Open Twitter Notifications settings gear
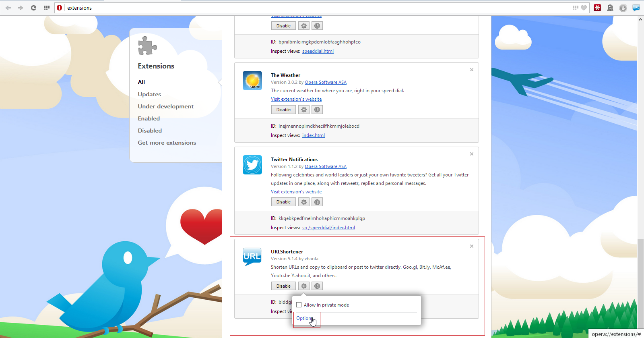The height and width of the screenshot is (338, 644). 304,202
